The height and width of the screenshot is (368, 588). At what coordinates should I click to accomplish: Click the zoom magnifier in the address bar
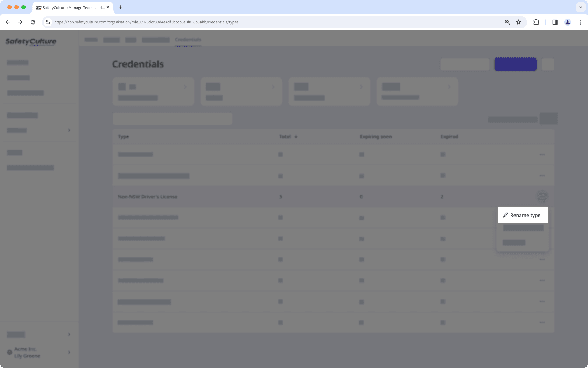tap(507, 22)
